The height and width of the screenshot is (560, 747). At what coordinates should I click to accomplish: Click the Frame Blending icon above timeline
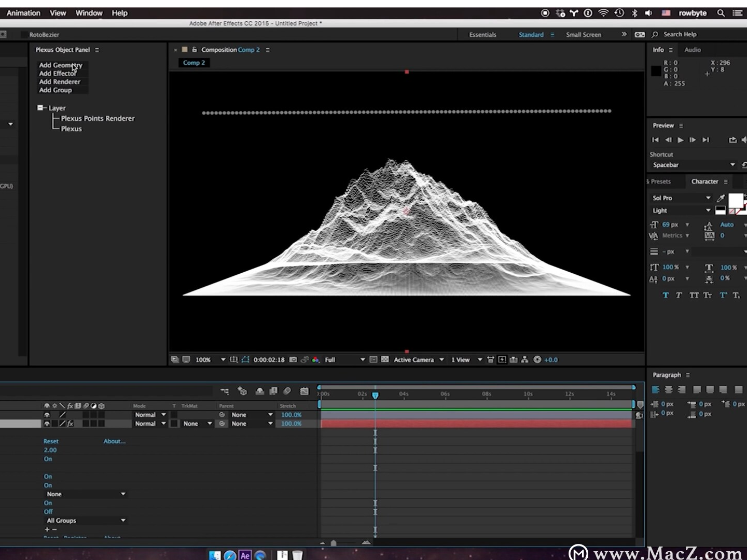274,391
